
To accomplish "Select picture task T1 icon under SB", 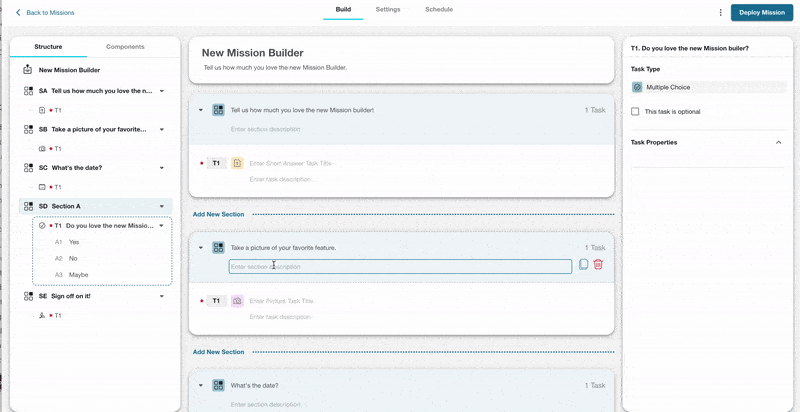I will (42, 149).
